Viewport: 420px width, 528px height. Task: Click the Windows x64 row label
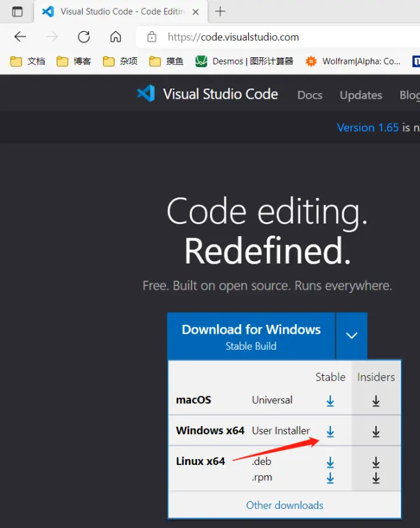click(210, 431)
